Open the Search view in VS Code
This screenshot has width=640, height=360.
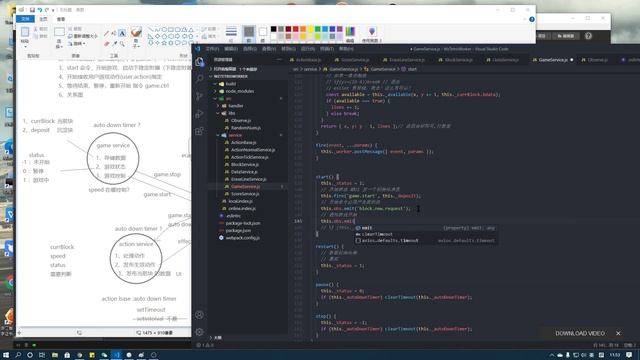200,79
